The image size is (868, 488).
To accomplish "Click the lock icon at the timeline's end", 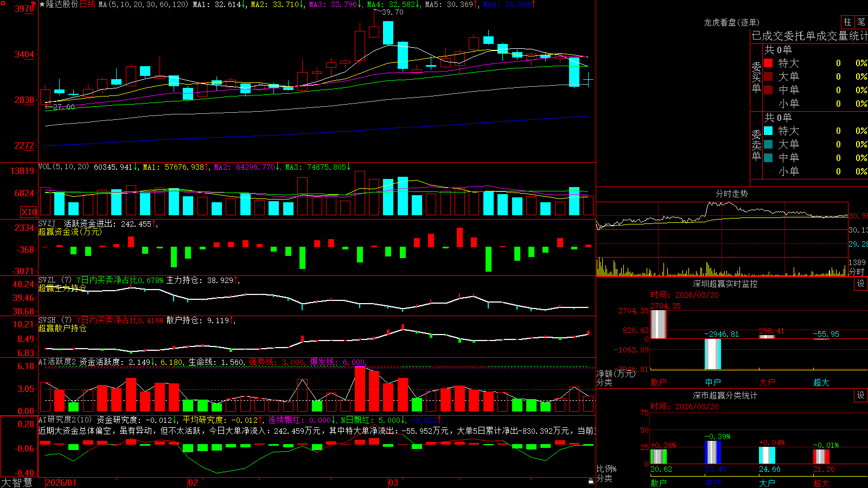I will point(591,481).
